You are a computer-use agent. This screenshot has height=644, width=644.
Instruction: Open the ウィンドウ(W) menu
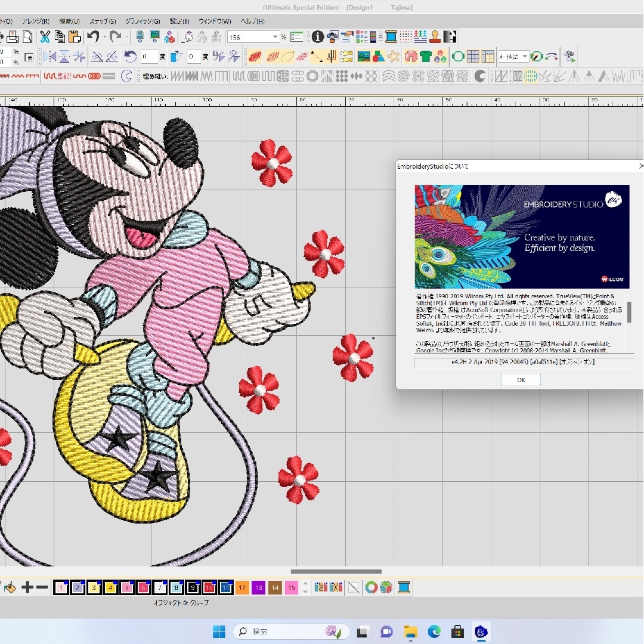point(215,21)
